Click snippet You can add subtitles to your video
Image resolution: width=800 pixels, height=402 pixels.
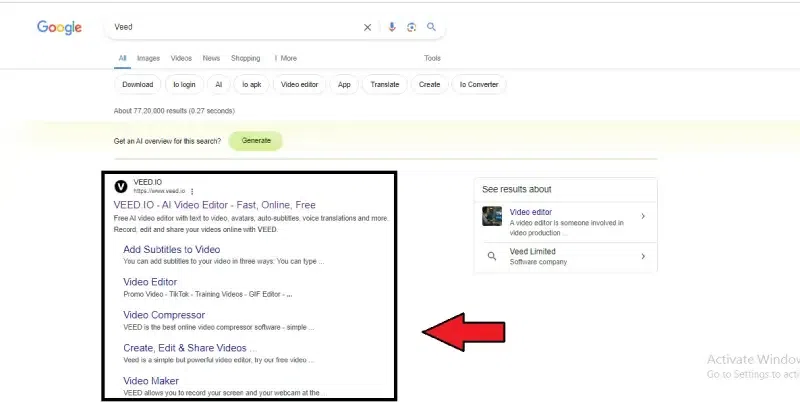pos(223,262)
